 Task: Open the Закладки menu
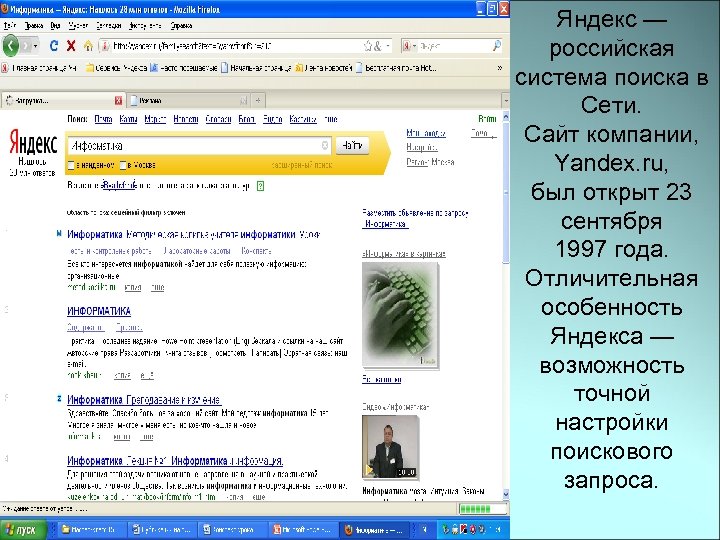coord(109,26)
